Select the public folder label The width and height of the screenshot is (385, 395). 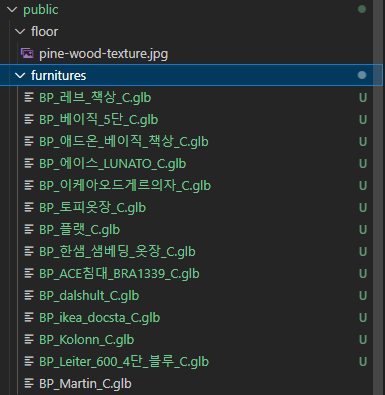tap(41, 10)
